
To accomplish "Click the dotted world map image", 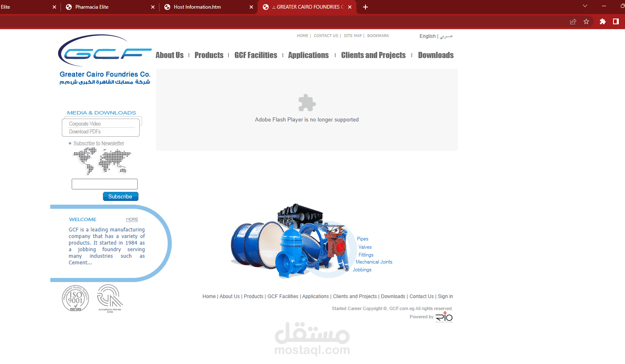I will 102,161.
